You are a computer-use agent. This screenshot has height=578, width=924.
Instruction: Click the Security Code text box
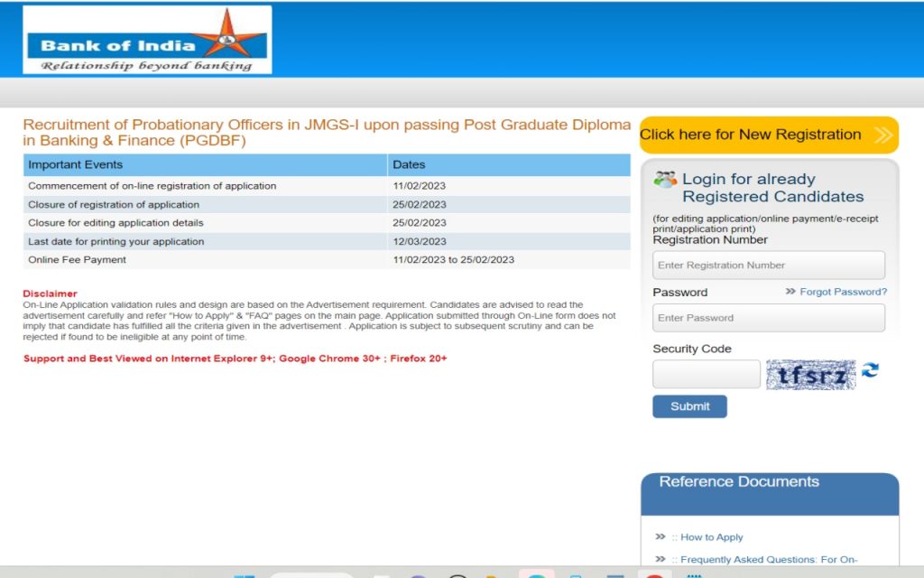(706, 374)
